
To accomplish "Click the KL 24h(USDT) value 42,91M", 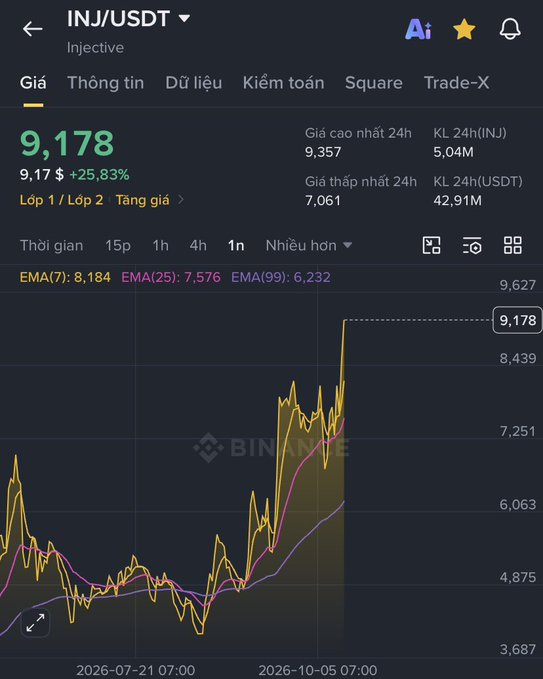I will (457, 200).
